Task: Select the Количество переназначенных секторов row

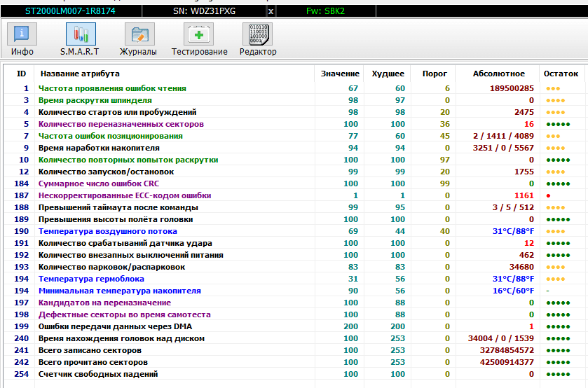Action: tap(121, 124)
